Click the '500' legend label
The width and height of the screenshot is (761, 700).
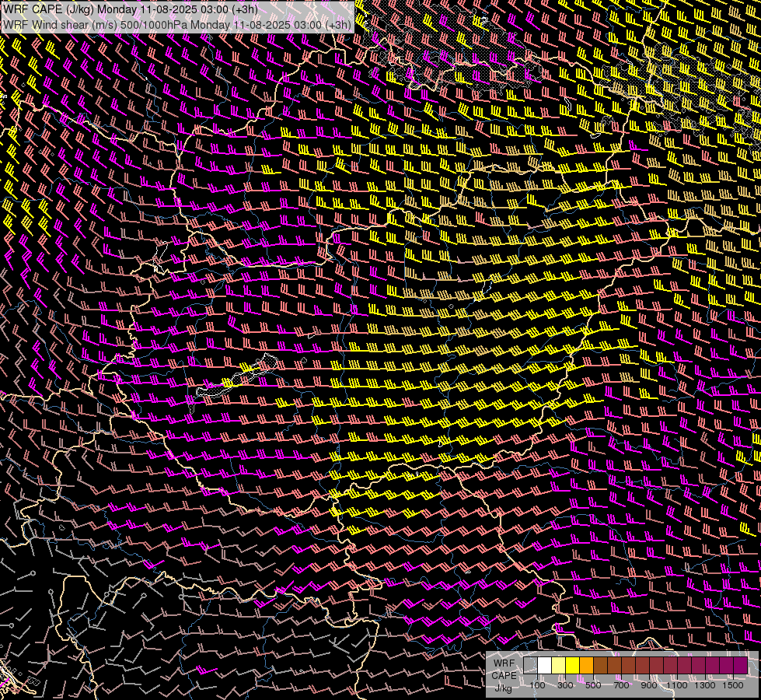[593, 685]
